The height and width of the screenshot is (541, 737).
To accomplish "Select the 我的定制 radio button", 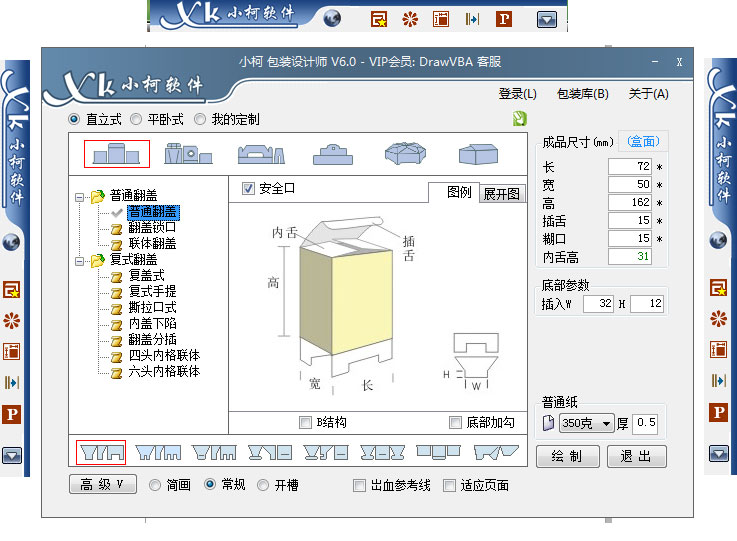I will click(x=200, y=119).
